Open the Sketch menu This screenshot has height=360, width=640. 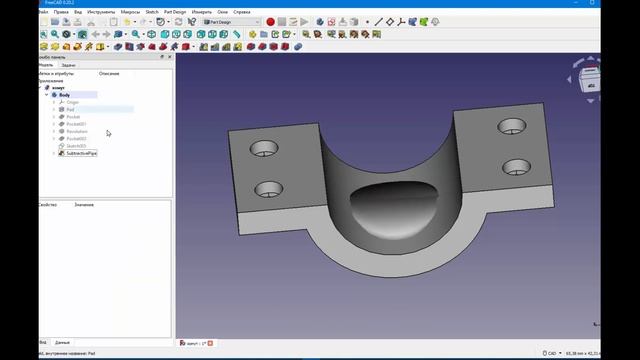click(152, 12)
